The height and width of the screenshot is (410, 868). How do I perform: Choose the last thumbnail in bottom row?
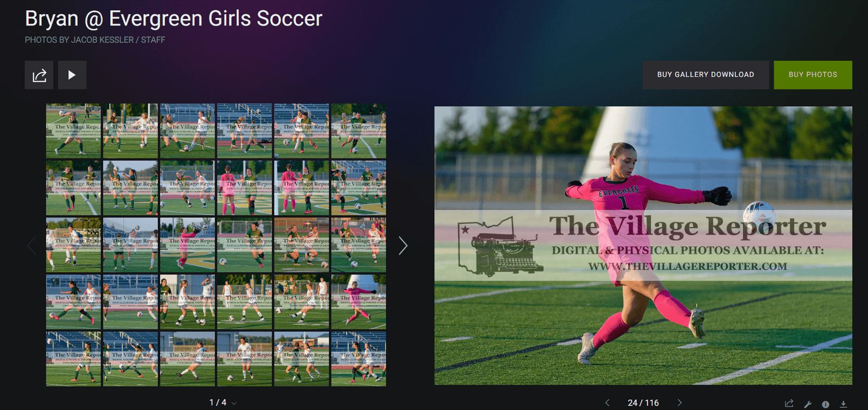coord(359,359)
